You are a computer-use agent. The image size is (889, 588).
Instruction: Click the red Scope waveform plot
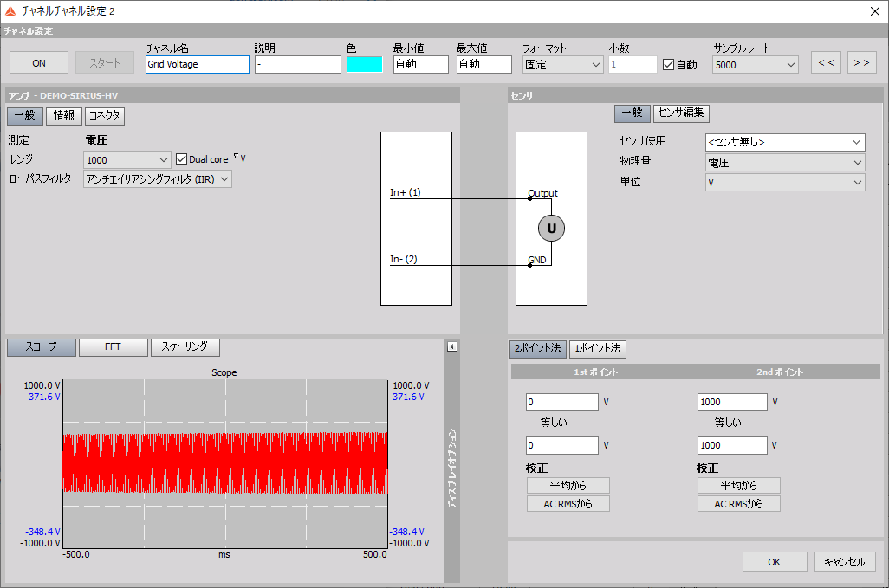tap(225, 463)
